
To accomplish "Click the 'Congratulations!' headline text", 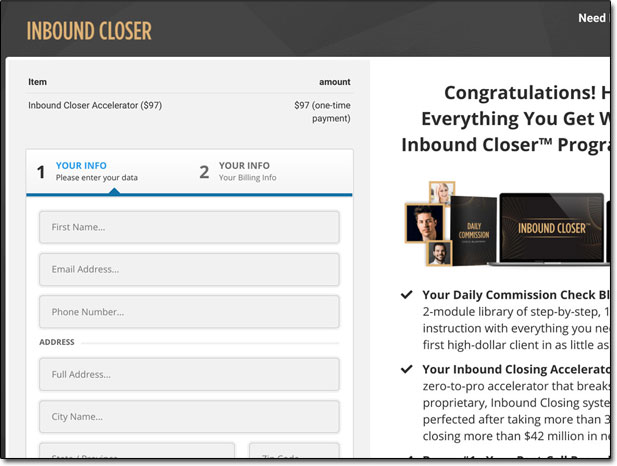I will click(x=520, y=93).
